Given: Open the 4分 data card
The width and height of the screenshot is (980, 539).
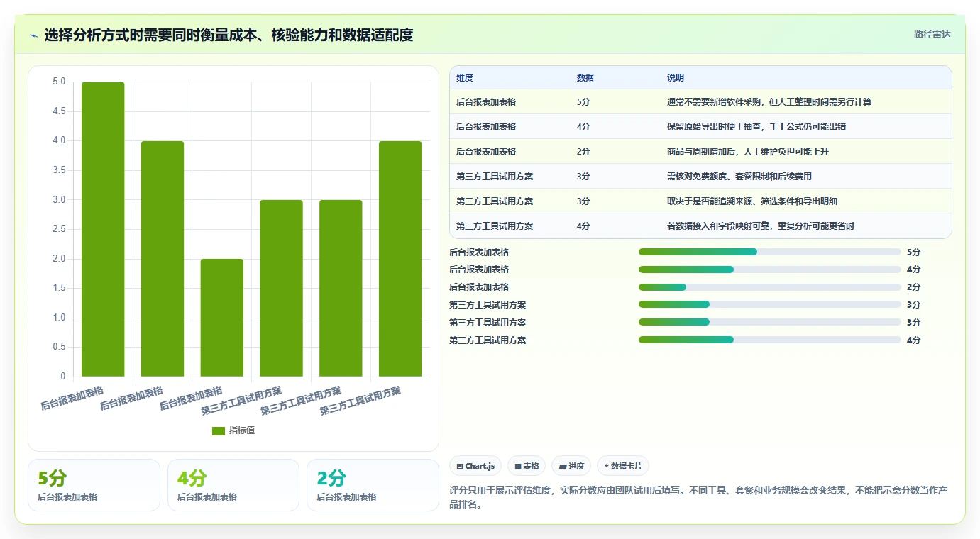Looking at the screenshot, I should click(233, 485).
